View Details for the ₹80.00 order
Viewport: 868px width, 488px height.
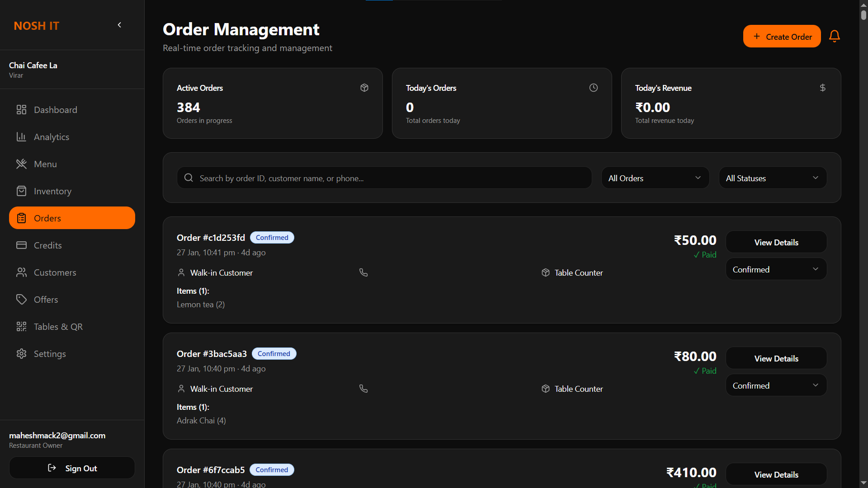tap(776, 358)
